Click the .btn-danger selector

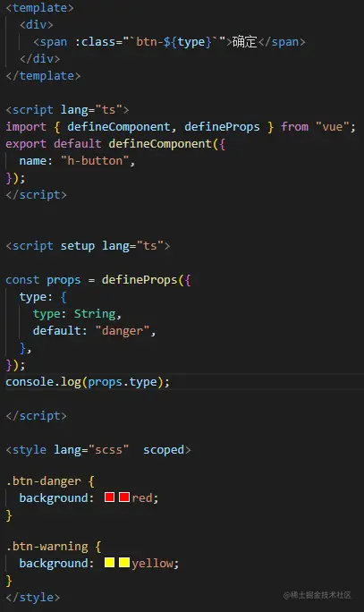(x=43, y=480)
